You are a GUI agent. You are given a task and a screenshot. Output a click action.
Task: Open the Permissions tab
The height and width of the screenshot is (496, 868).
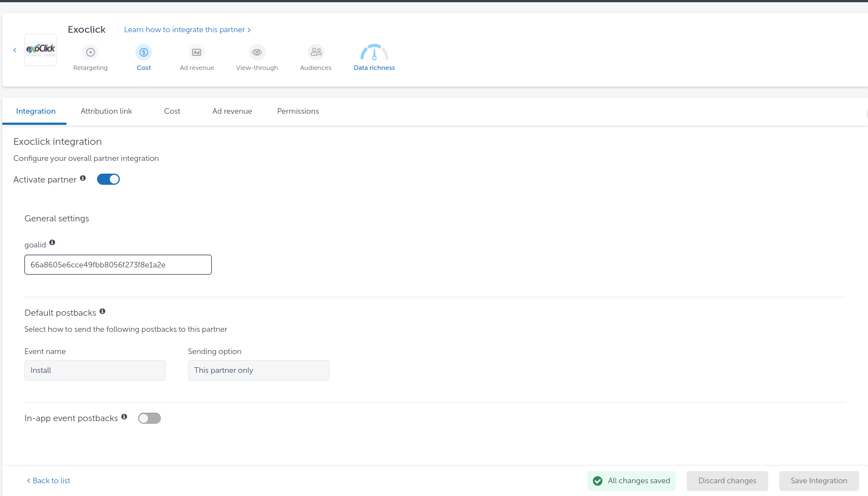pyautogui.click(x=298, y=111)
